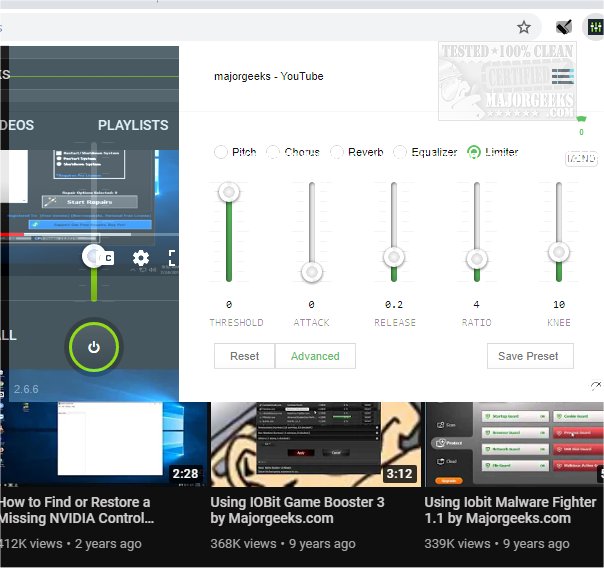
Task: Select the Equalizer radio option
Action: pos(400,152)
